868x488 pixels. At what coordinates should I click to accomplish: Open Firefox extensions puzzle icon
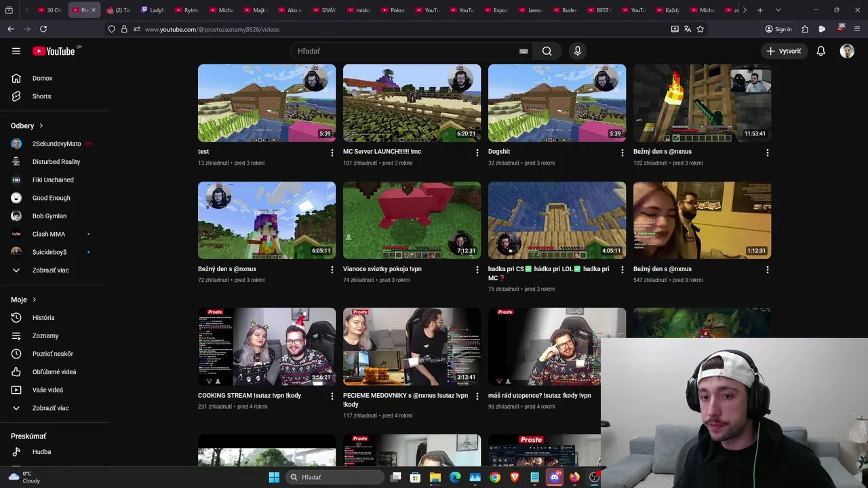point(805,29)
